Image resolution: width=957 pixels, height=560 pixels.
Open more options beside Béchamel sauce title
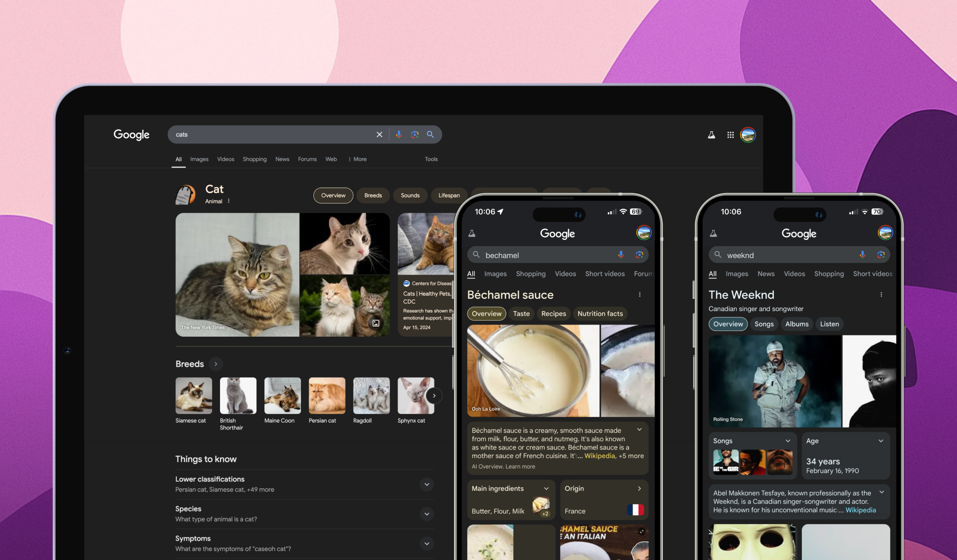640,295
